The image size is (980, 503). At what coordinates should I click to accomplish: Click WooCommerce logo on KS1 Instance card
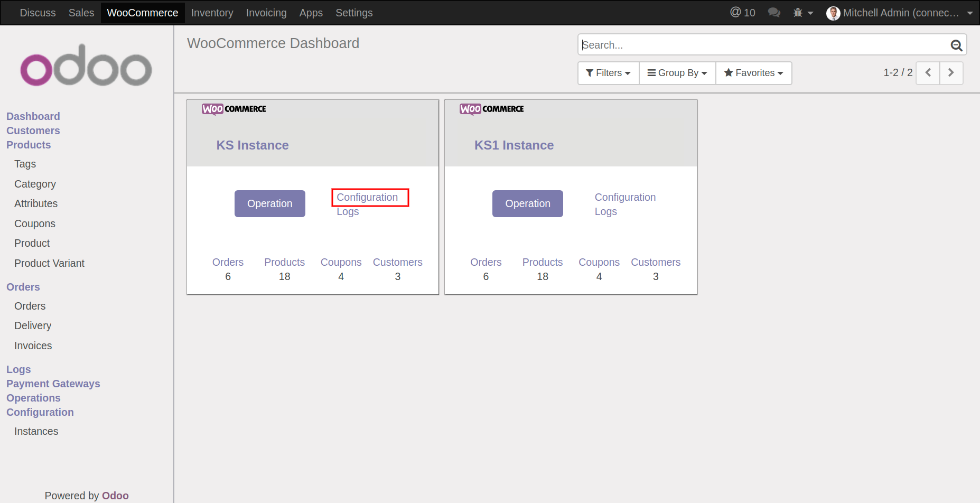coord(491,109)
